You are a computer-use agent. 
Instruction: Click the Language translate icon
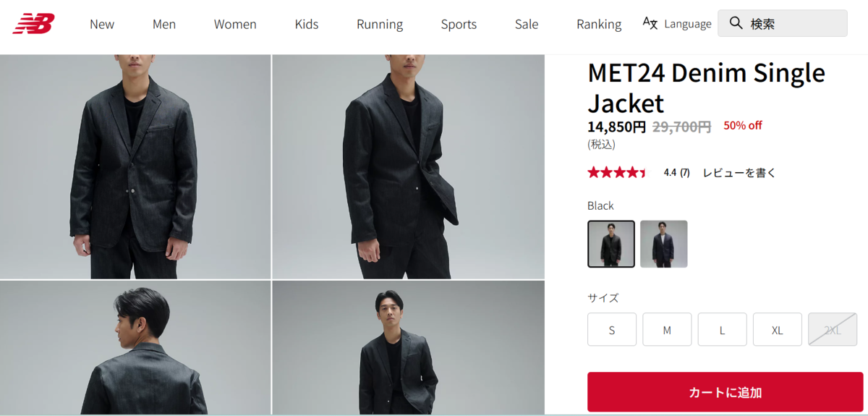click(650, 23)
